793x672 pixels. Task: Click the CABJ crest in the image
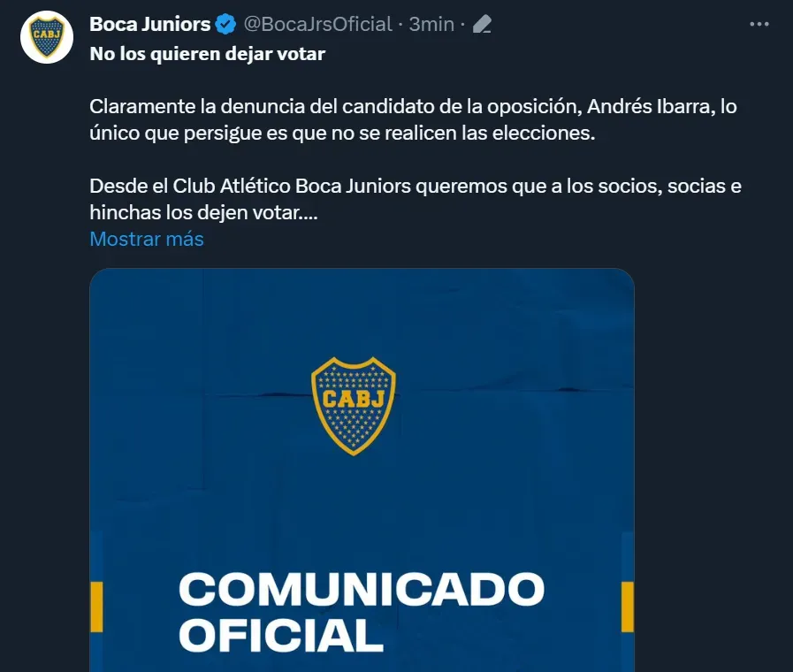pyautogui.click(x=354, y=406)
